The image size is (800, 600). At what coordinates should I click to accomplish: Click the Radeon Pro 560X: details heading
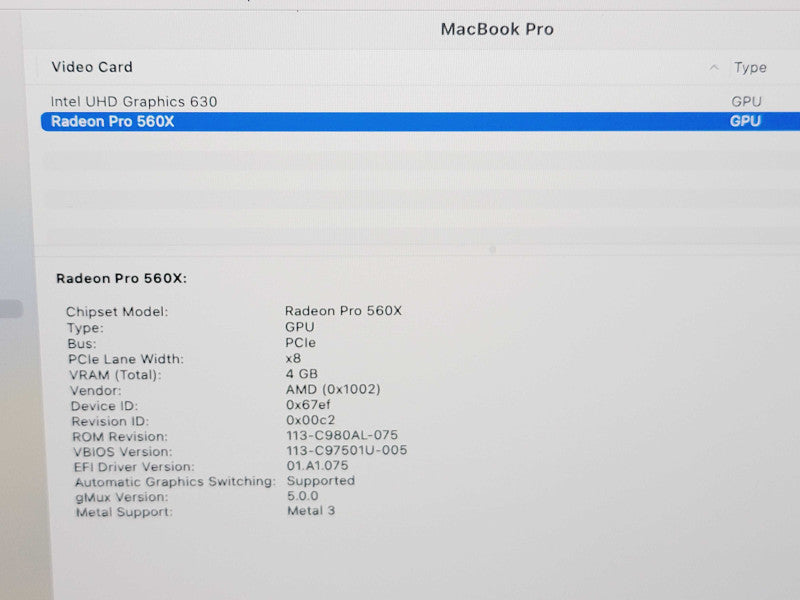click(x=121, y=279)
